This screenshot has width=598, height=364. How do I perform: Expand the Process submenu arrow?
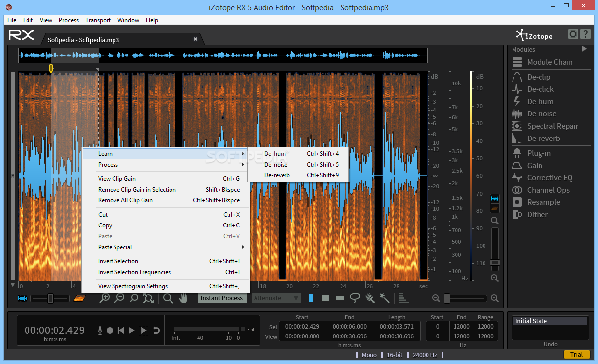coord(244,165)
